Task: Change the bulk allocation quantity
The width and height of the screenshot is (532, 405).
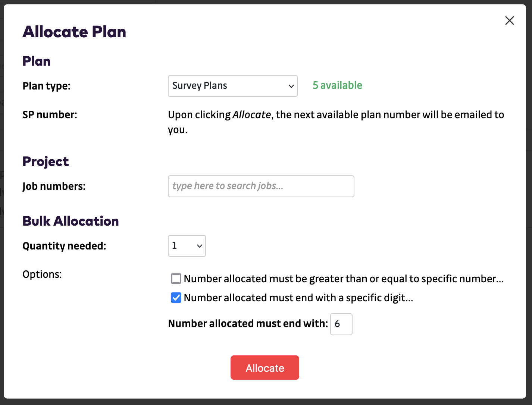Action: pyautogui.click(x=187, y=246)
